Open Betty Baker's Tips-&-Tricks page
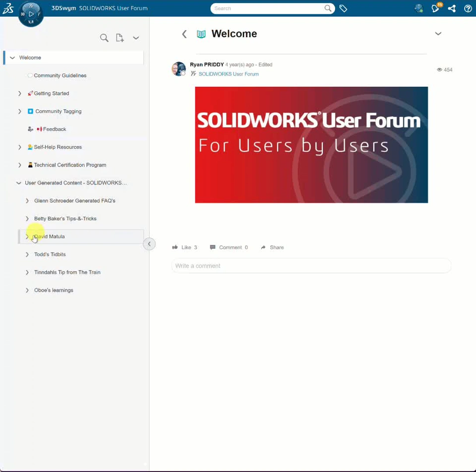Image resolution: width=476 pixels, height=472 pixels. point(65,219)
